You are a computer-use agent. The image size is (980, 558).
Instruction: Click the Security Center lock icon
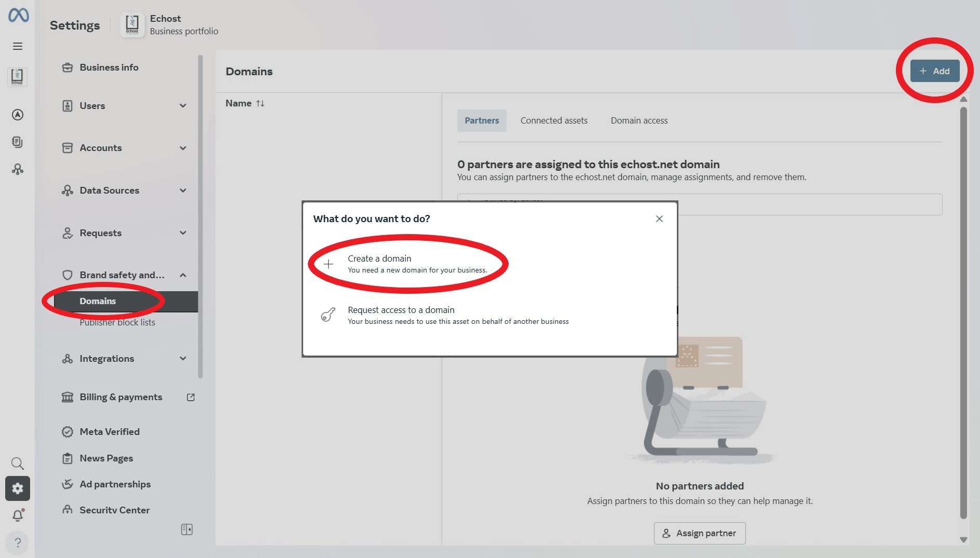tap(67, 510)
